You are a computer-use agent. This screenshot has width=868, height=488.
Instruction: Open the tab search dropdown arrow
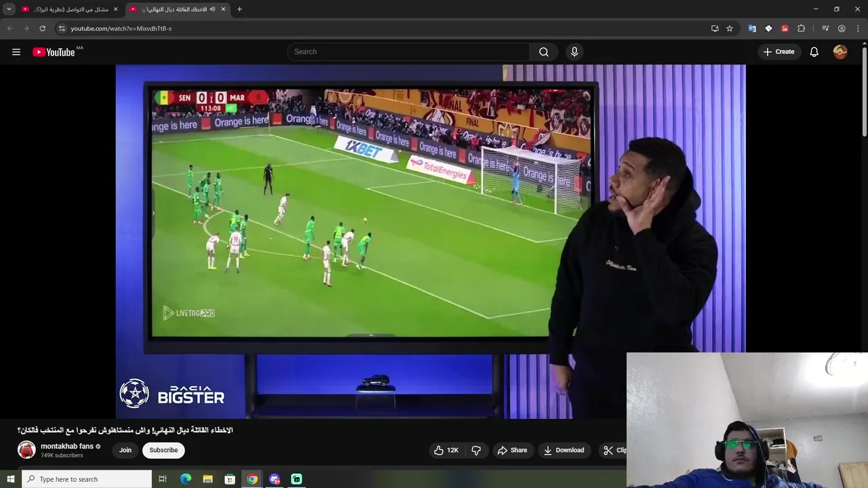(9, 9)
